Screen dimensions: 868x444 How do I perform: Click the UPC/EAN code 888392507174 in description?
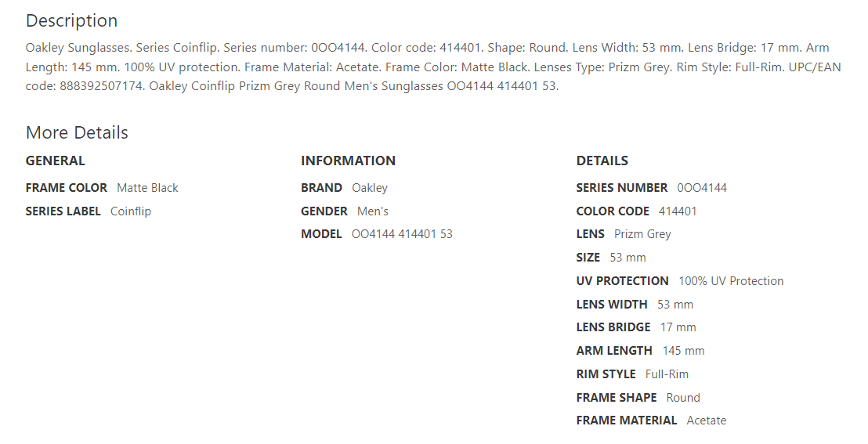pos(98,86)
